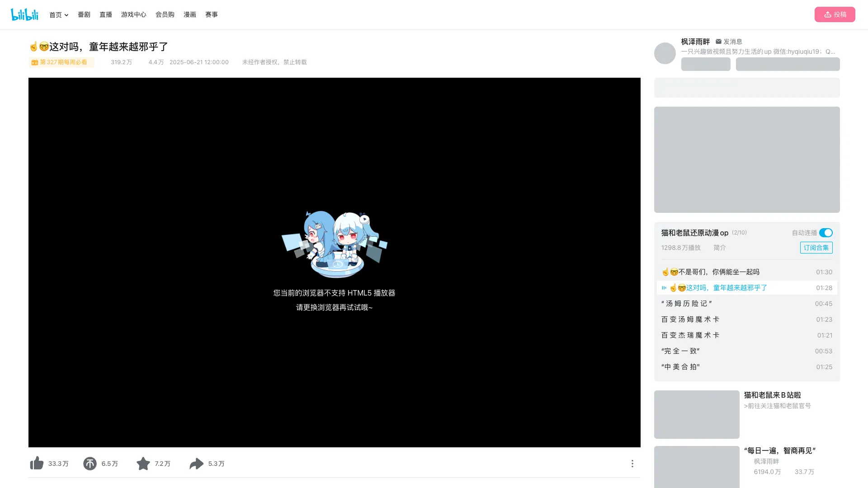Give coins with the coin icon
Viewport: 868px width, 488px height.
pyautogui.click(x=90, y=463)
